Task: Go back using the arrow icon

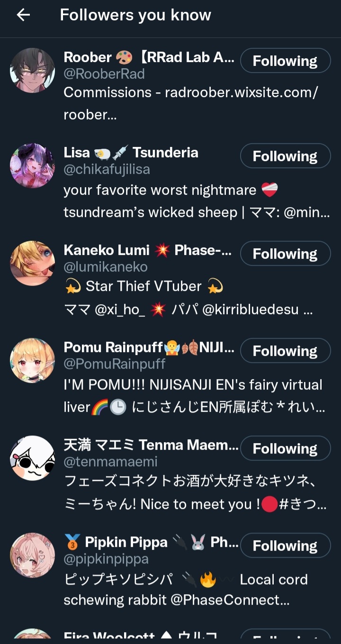Action: (x=23, y=15)
